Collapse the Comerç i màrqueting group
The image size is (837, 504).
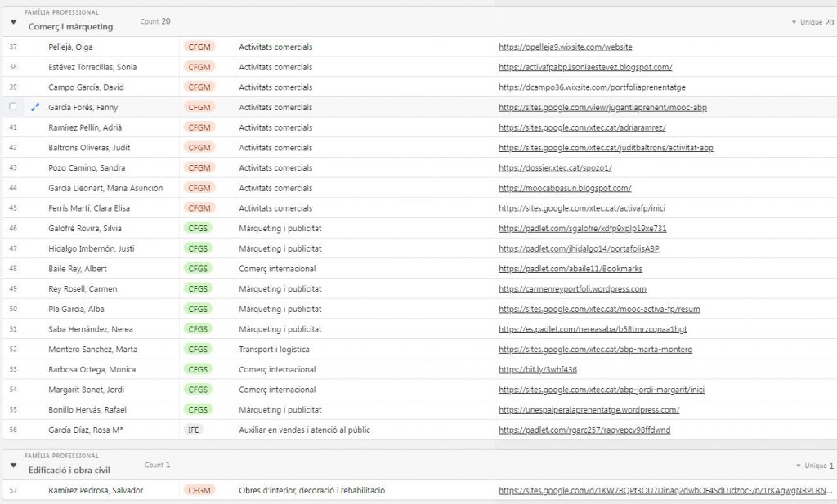point(13,21)
